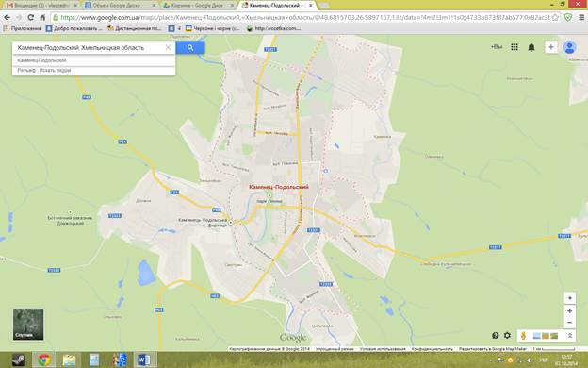Click the +Вы link
Screen dimensions: 588x368
coord(497,47)
